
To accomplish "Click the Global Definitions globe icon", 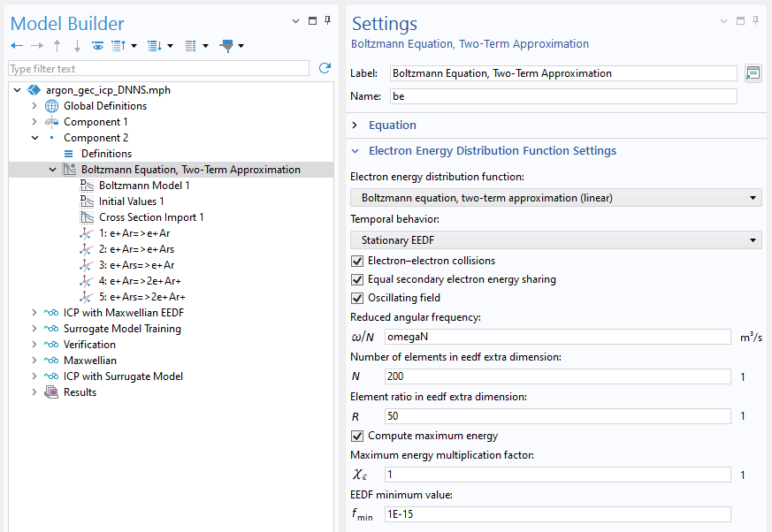I will [52, 106].
